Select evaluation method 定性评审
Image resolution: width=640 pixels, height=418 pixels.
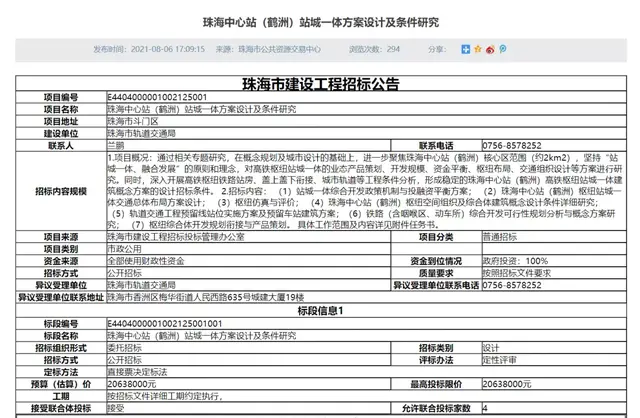point(500,360)
